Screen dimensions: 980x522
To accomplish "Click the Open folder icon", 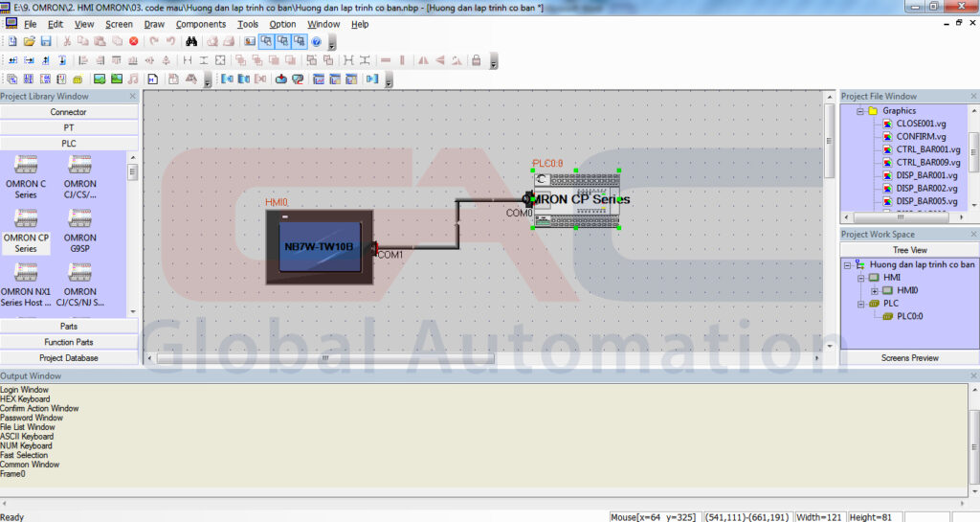I will (x=30, y=41).
